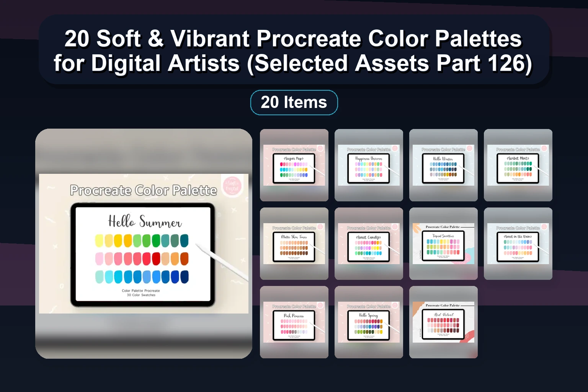
Task: Click the '30 Color Swatches' caption text
Action: (x=141, y=295)
